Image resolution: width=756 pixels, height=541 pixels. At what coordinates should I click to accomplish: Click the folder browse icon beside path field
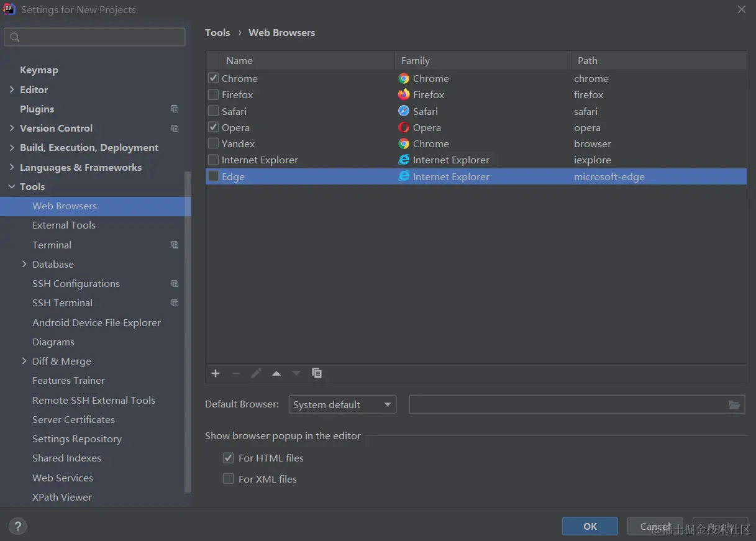734,405
